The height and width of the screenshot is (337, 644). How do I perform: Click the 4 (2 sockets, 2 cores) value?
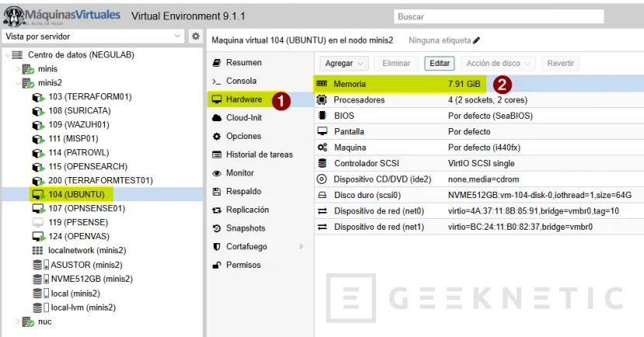(488, 99)
